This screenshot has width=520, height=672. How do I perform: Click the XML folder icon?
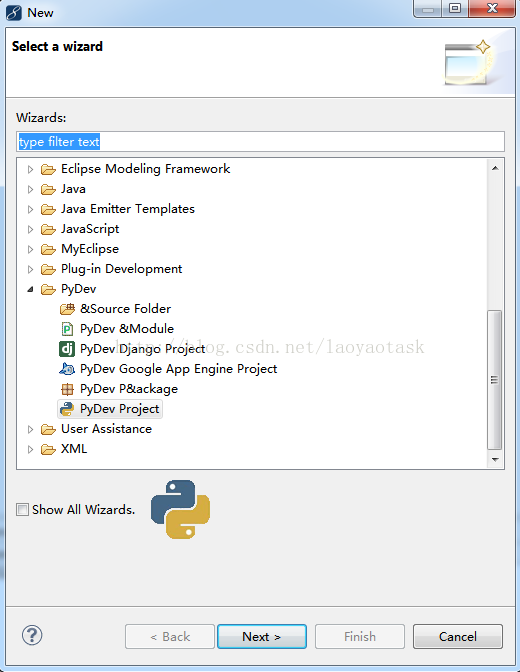(48, 450)
